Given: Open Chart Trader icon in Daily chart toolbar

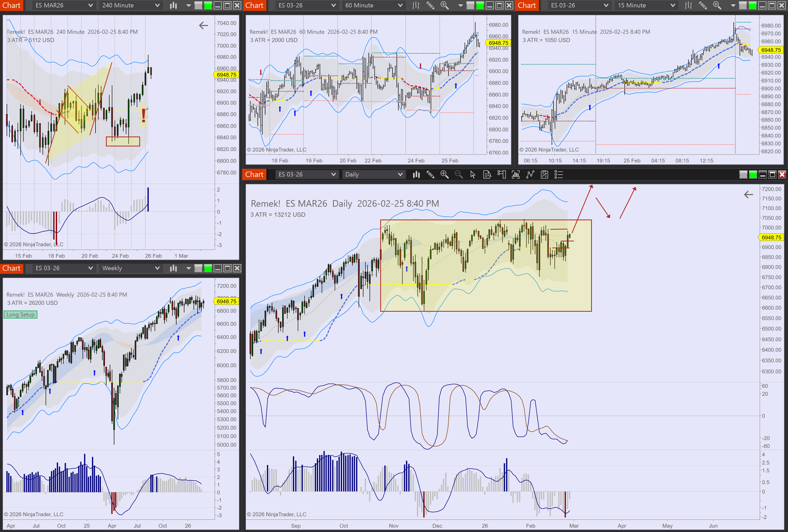Looking at the screenshot, I should (501, 174).
